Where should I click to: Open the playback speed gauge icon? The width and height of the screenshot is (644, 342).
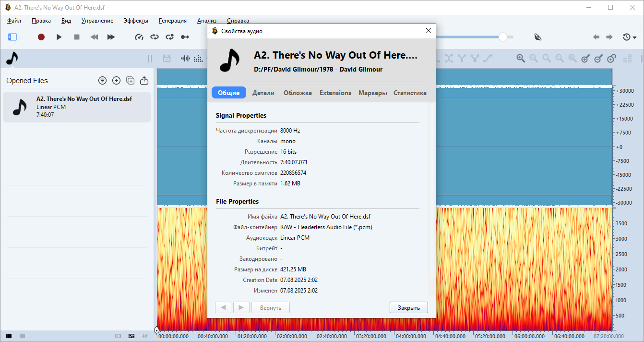[139, 37]
